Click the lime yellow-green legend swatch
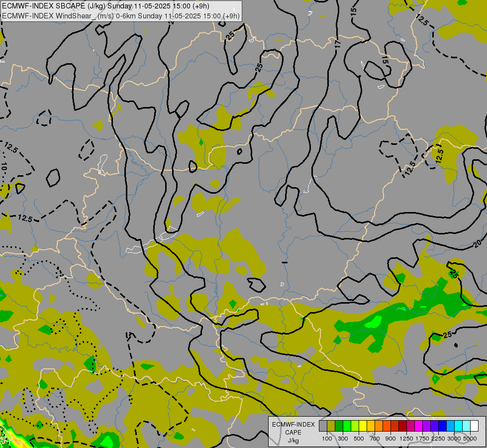 [355, 426]
